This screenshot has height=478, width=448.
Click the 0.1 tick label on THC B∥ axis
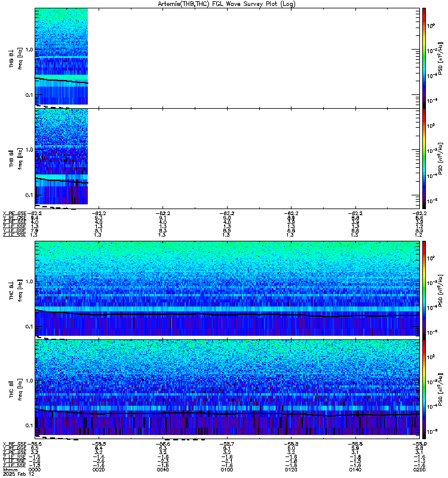click(x=29, y=425)
